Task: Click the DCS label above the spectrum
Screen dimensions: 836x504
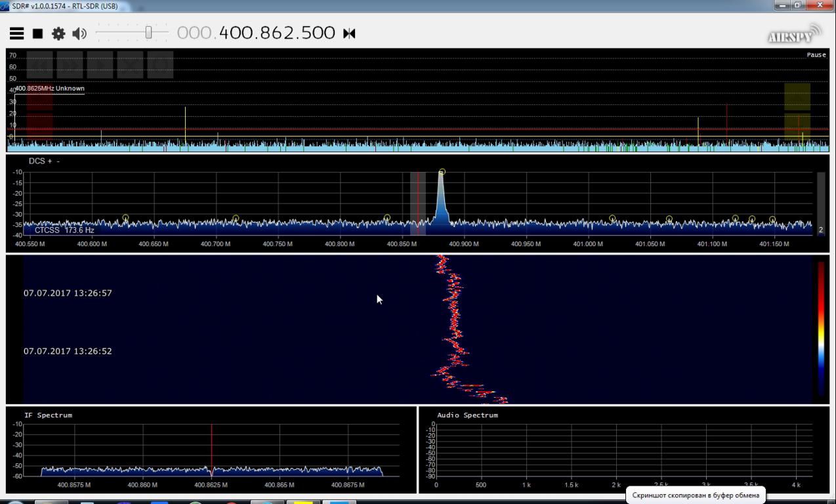Action: point(36,161)
